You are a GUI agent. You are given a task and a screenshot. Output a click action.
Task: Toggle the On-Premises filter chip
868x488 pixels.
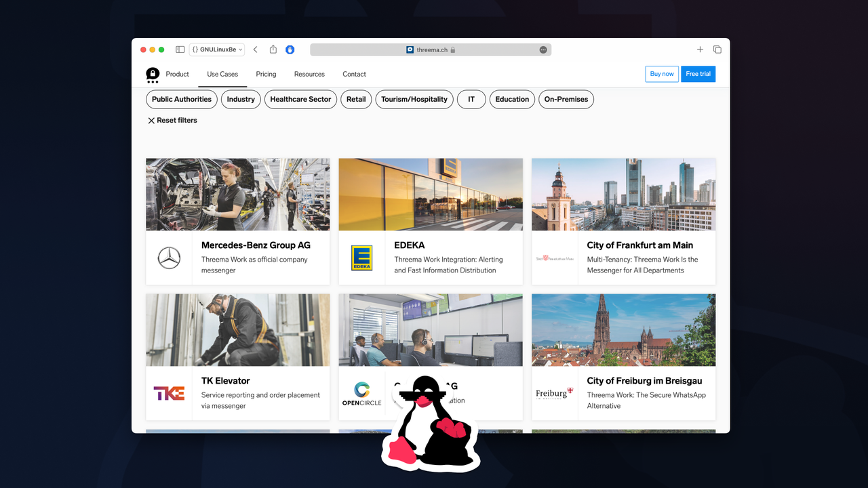click(x=566, y=99)
